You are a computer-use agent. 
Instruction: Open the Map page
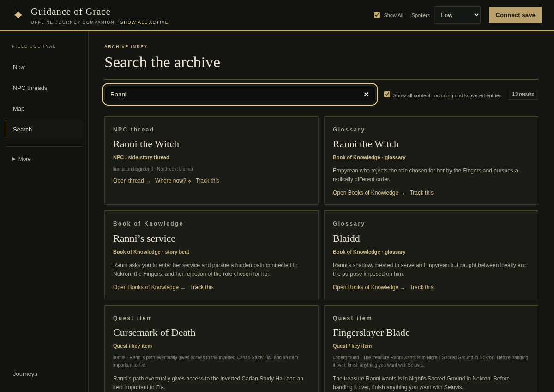tap(44, 108)
